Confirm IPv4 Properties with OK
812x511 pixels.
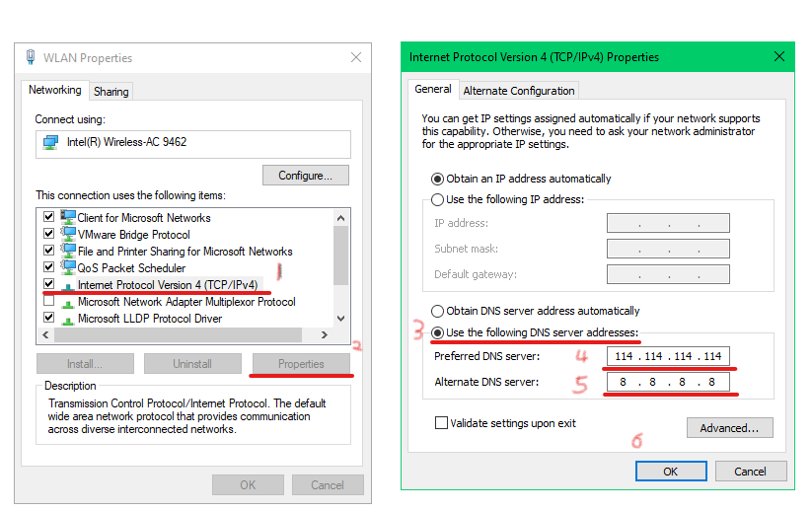(671, 472)
